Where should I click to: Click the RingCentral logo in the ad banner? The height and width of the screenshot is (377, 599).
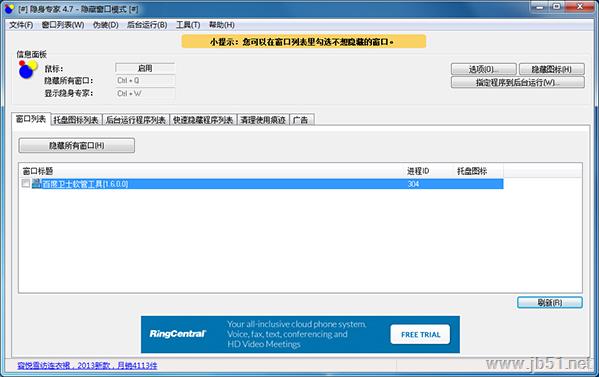point(178,334)
